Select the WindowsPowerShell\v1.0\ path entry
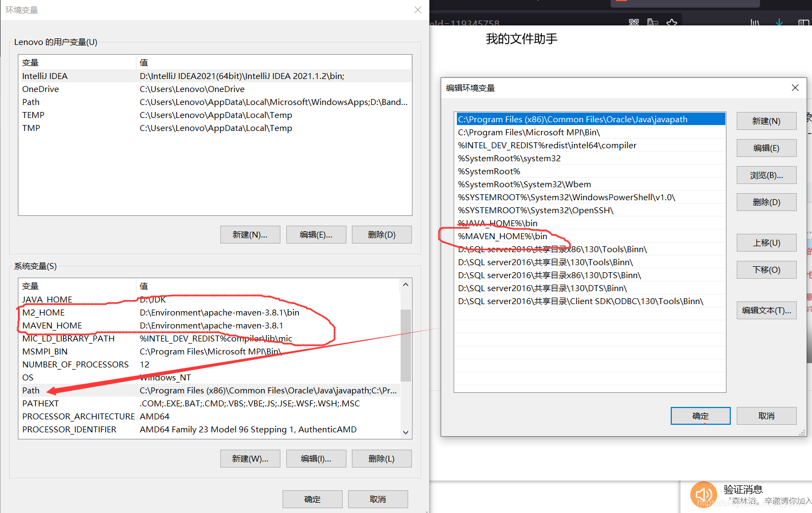812x513 pixels. pyautogui.click(x=590, y=197)
